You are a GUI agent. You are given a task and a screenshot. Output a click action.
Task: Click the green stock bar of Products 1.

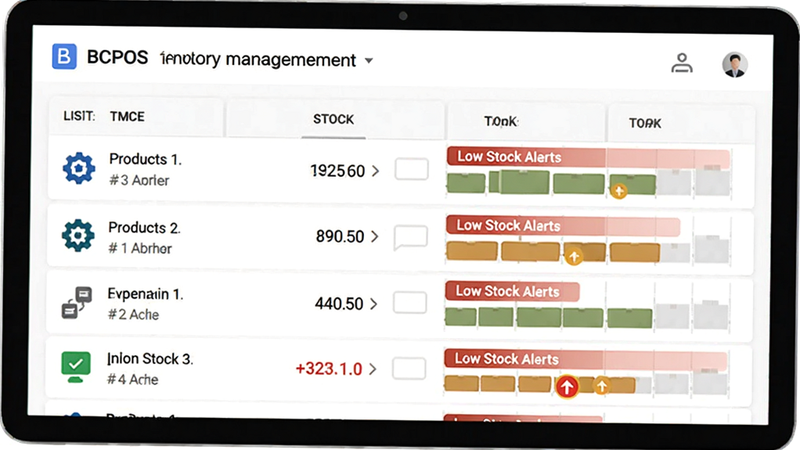click(551, 183)
